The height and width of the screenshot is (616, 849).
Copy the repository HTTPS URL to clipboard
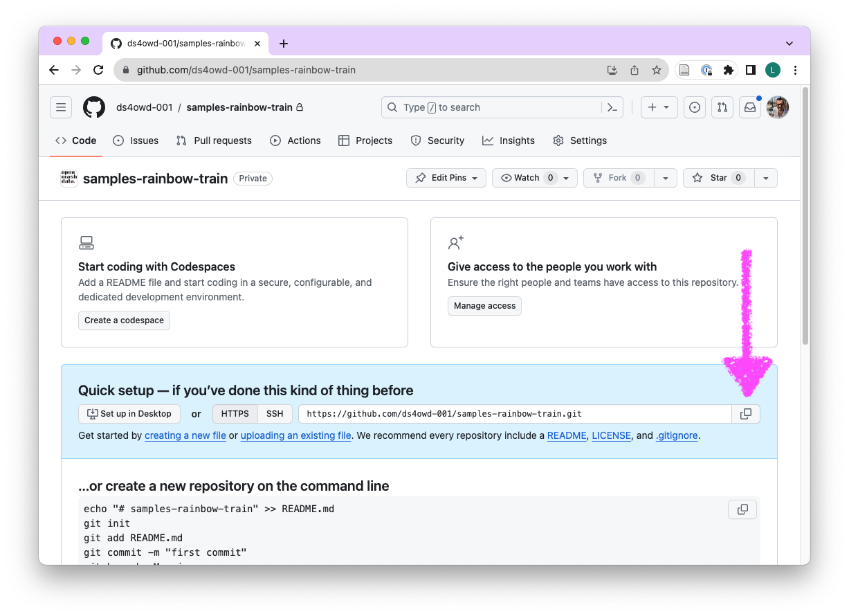(x=745, y=414)
